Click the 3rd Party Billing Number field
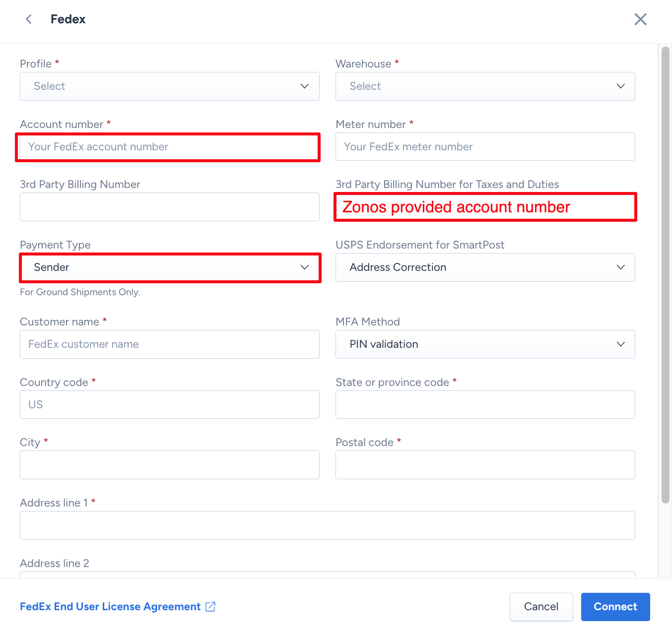This screenshot has height=634, width=672. click(169, 207)
